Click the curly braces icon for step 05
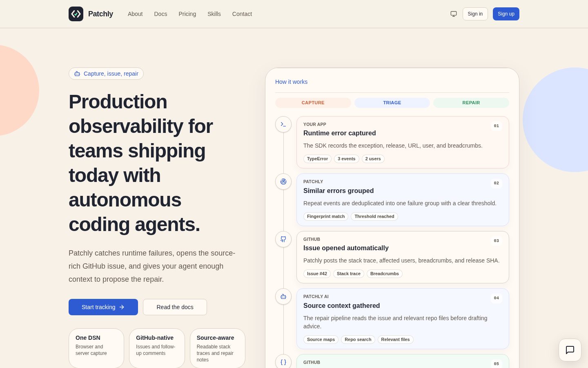588x368 pixels. click(283, 362)
